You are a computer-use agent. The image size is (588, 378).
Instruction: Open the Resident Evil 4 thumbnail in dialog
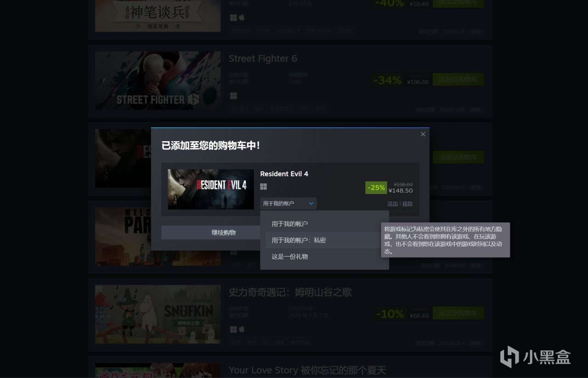(x=211, y=189)
